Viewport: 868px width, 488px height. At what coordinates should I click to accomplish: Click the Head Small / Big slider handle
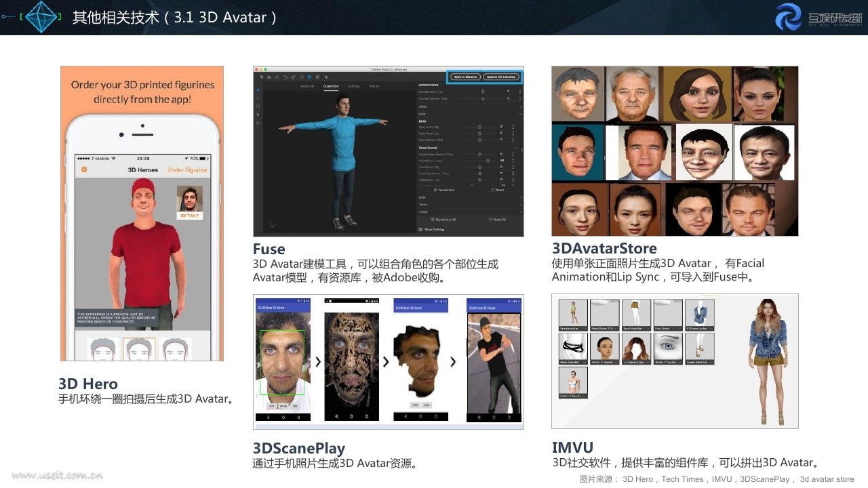479,167
